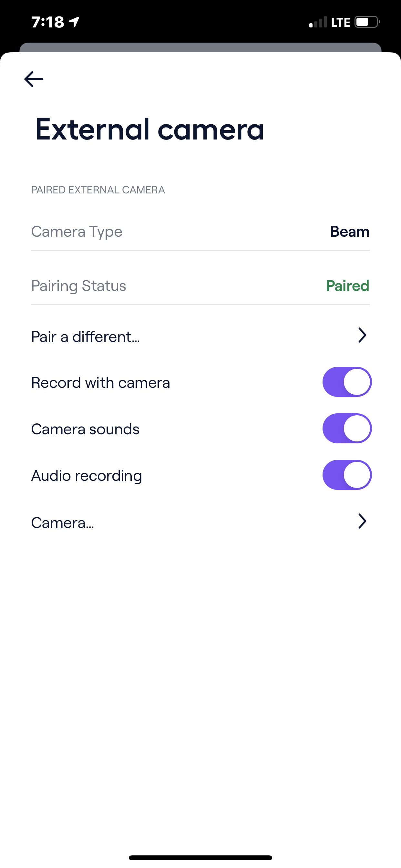Tap the back arrow icon
This screenshot has height=868, width=401.
(34, 79)
